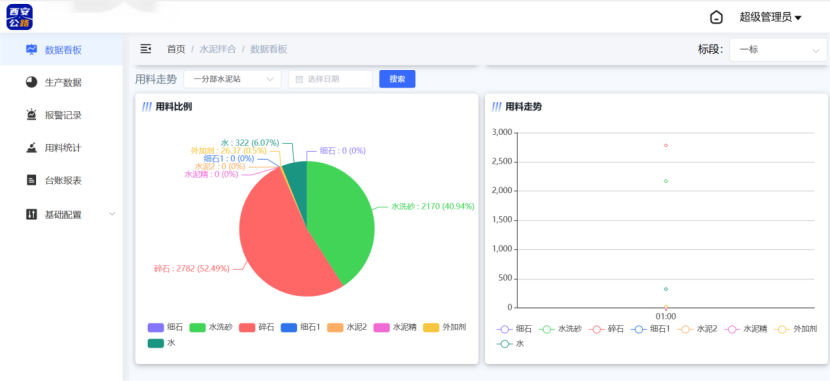Toggle 细石 series in trend legend
Viewport: 830px width, 381px height.
point(514,329)
